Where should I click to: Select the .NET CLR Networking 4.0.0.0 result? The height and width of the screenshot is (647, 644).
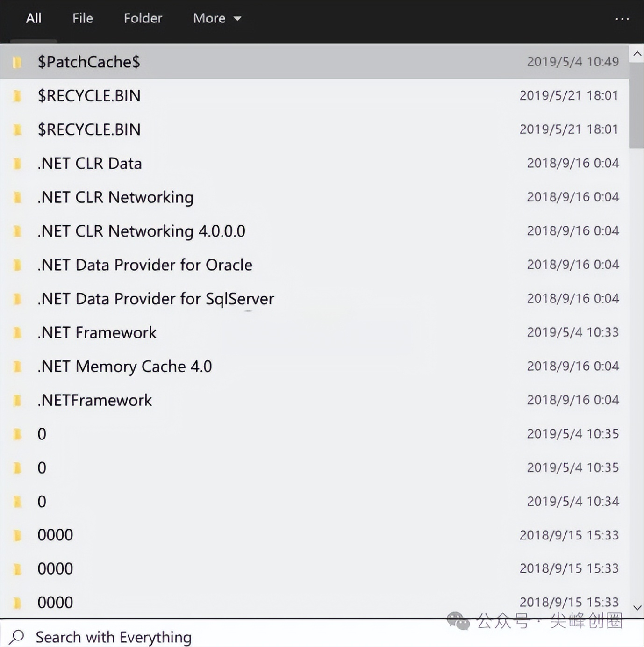pyautogui.click(x=315, y=231)
